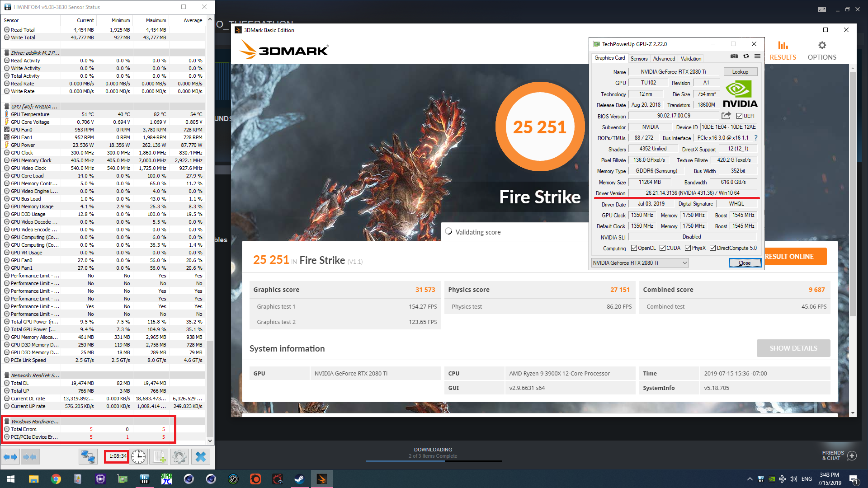Select the PCIe Link Speed row

[x=104, y=360]
